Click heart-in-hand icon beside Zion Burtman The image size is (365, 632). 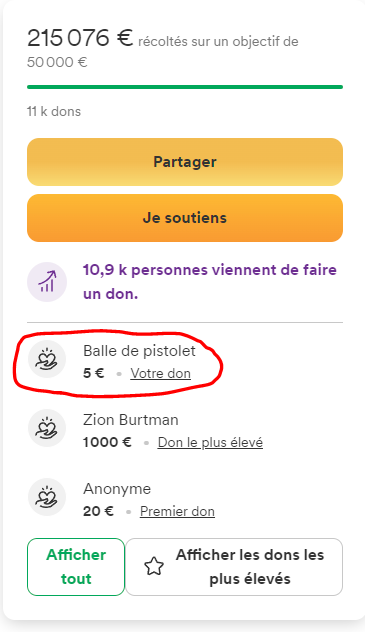pyautogui.click(x=47, y=428)
